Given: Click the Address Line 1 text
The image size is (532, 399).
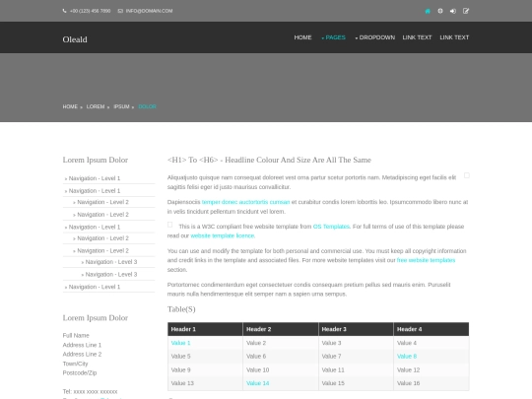Looking at the screenshot, I should 82,345.
